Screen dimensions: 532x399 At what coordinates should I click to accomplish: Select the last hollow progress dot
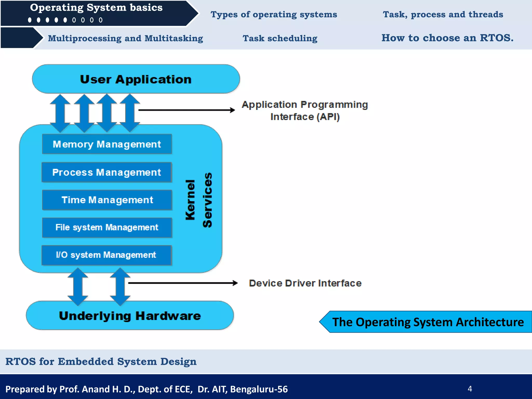click(101, 20)
